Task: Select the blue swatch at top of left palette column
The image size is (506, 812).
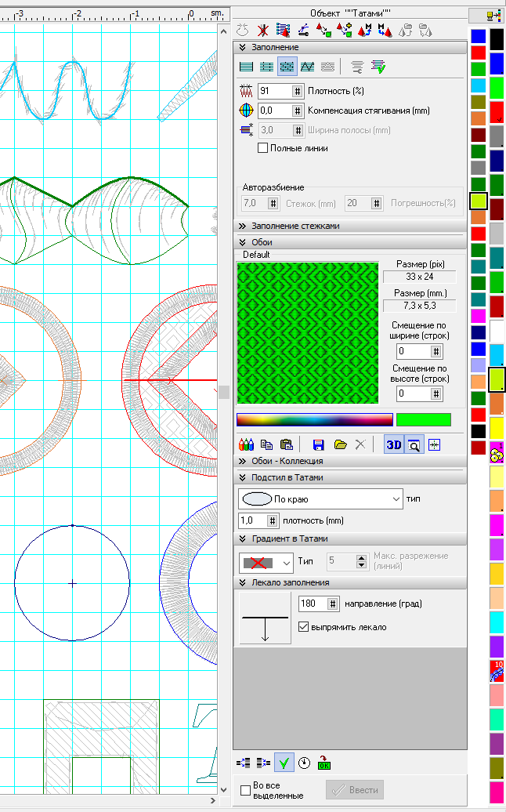Action: (478, 36)
